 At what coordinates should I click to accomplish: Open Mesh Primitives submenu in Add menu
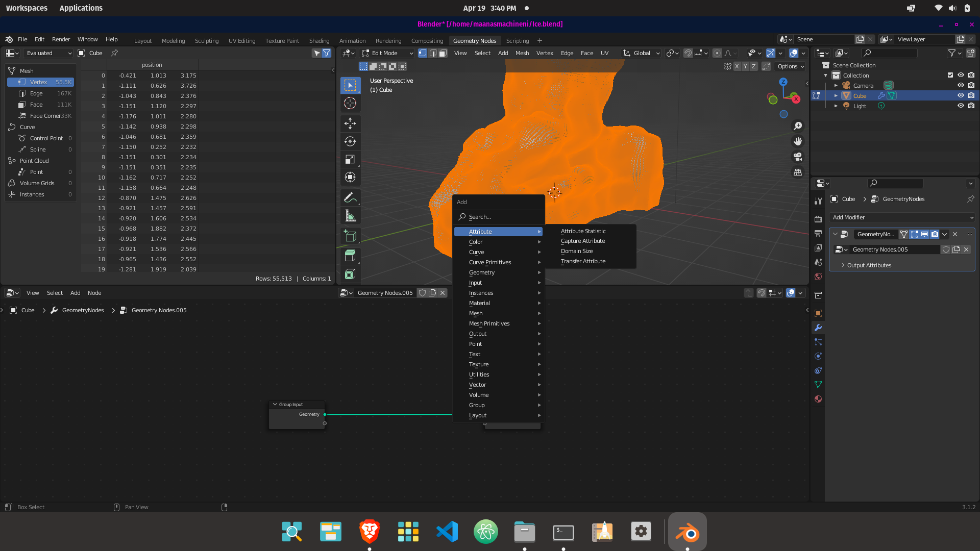[x=498, y=323]
